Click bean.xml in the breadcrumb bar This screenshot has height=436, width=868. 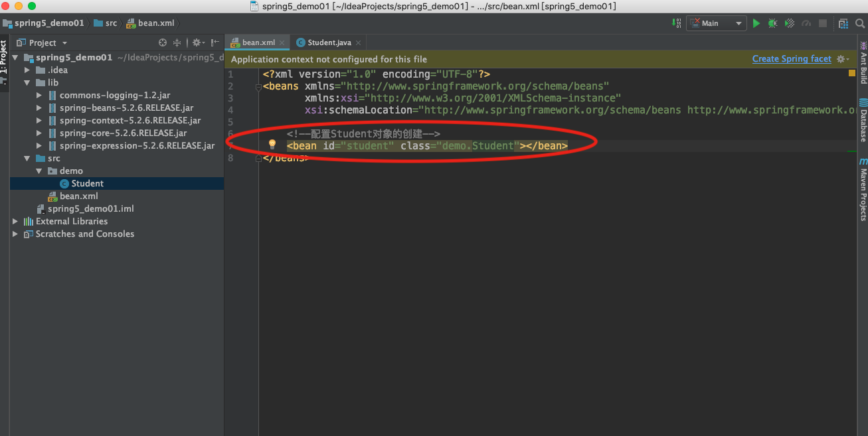pyautogui.click(x=149, y=23)
